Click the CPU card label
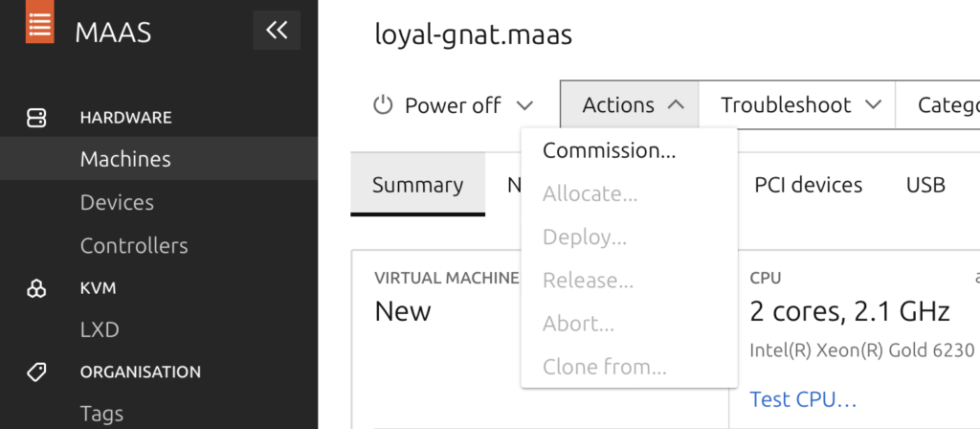The image size is (980, 429). [766, 279]
